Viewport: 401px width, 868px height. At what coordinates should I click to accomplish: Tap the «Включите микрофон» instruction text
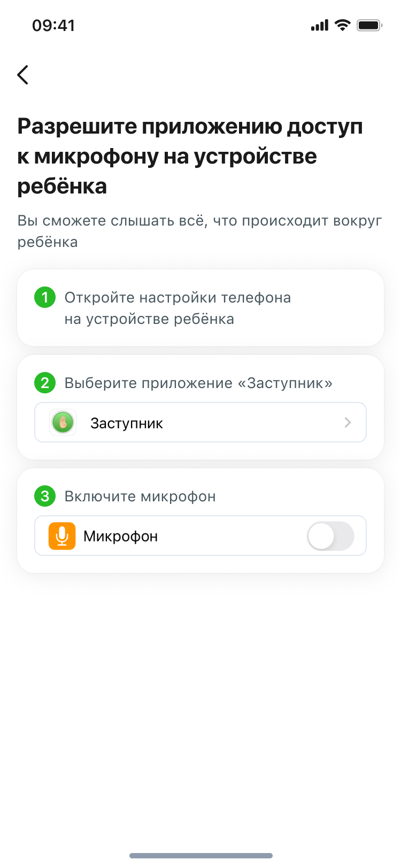[140, 497]
